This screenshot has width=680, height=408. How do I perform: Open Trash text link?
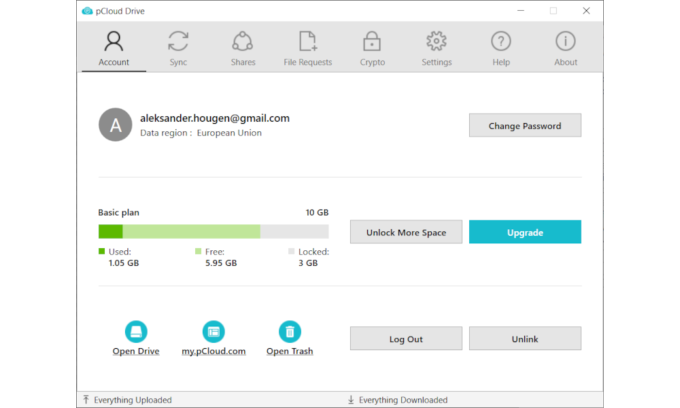290,351
